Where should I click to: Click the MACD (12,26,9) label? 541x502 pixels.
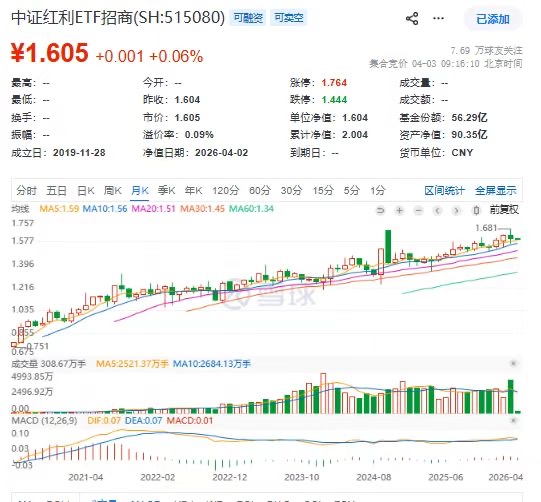click(x=45, y=421)
